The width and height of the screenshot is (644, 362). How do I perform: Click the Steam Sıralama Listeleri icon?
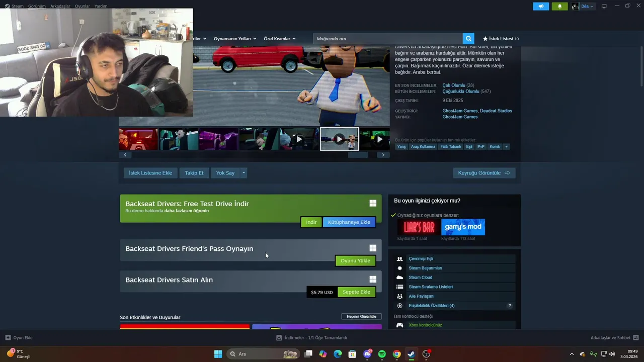(400, 287)
